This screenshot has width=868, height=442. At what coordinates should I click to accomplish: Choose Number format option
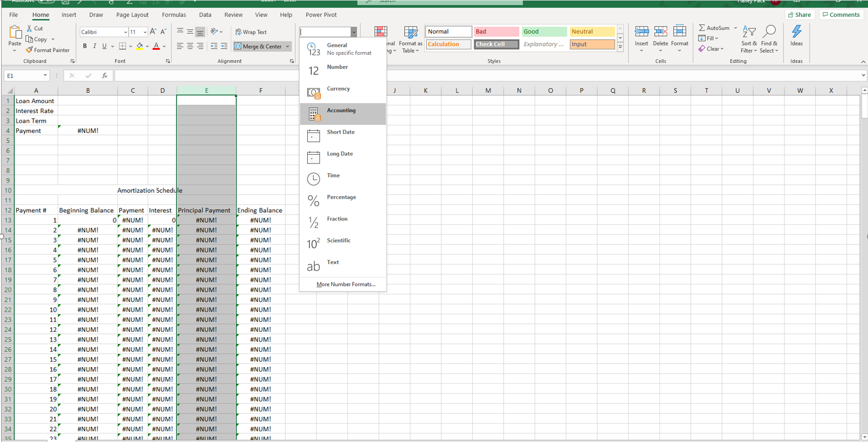[343, 71]
